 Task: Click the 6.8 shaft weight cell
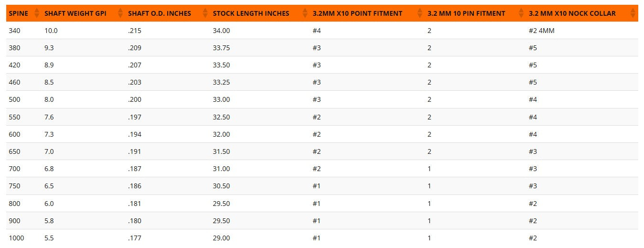(x=49, y=169)
